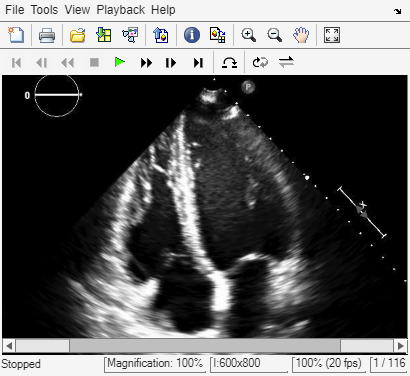Screen dimensions: 410x376
Task: Start playback with the green play button
Action: [x=120, y=62]
